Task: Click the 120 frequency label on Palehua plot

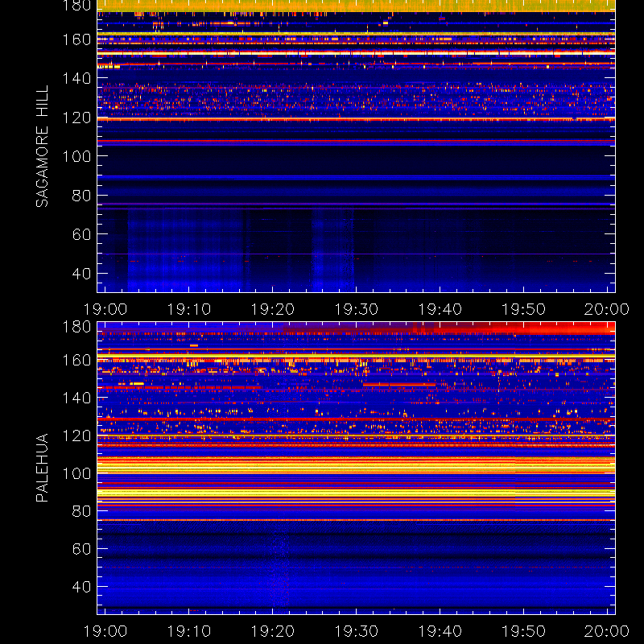Action: 76,436
